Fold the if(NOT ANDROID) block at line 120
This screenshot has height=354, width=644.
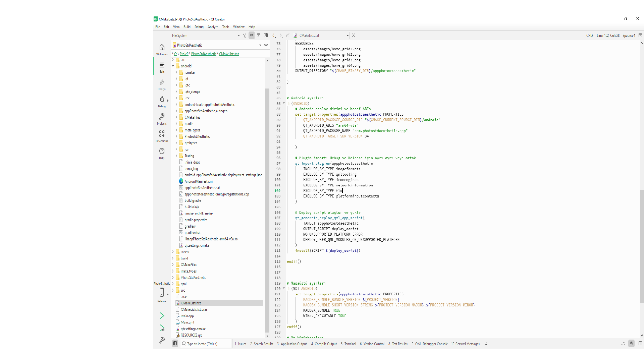coord(284,288)
